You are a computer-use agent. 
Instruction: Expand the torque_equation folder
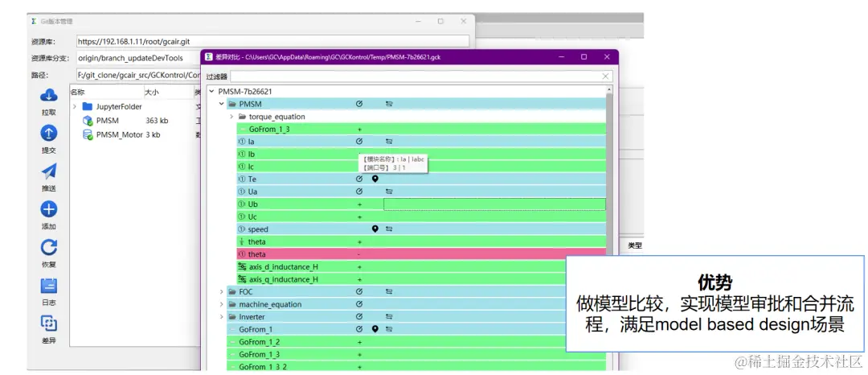231,117
